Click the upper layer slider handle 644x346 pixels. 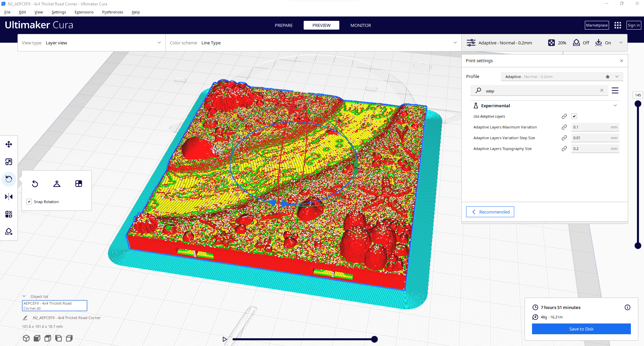coord(638,104)
